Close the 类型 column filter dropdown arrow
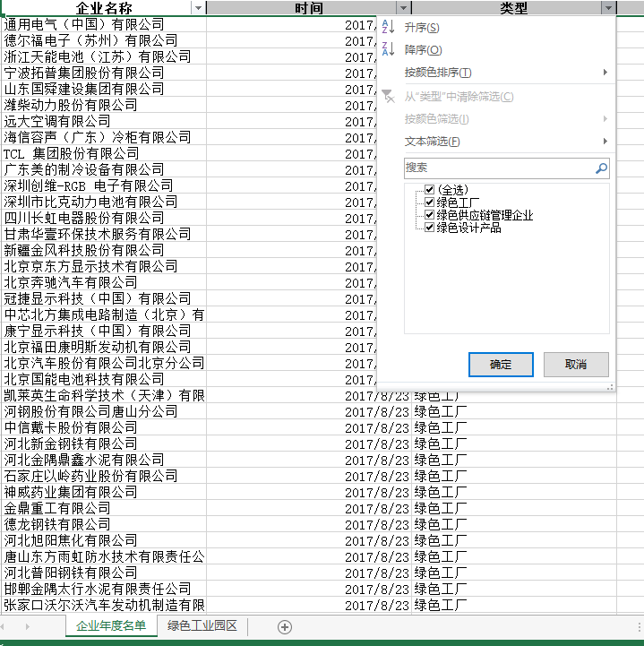This screenshot has height=646, width=644. (608, 8)
